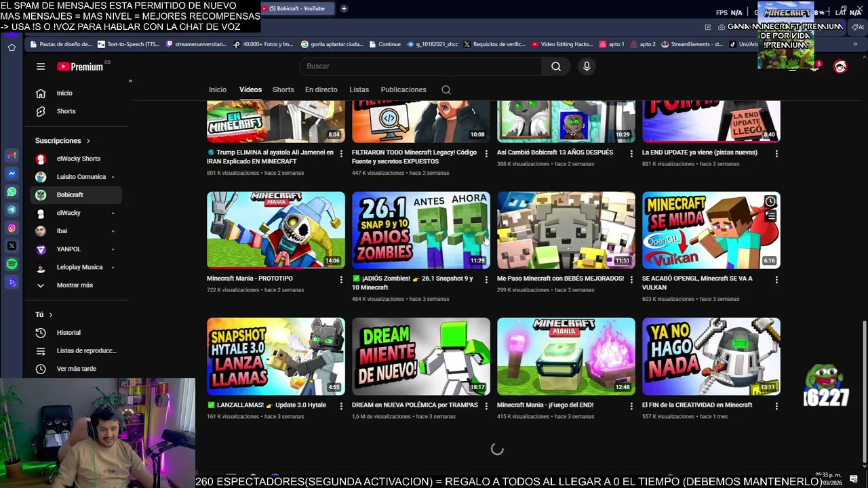Open the Video Editing Hacks bookmark
The width and height of the screenshot is (868, 488).
(x=562, y=44)
